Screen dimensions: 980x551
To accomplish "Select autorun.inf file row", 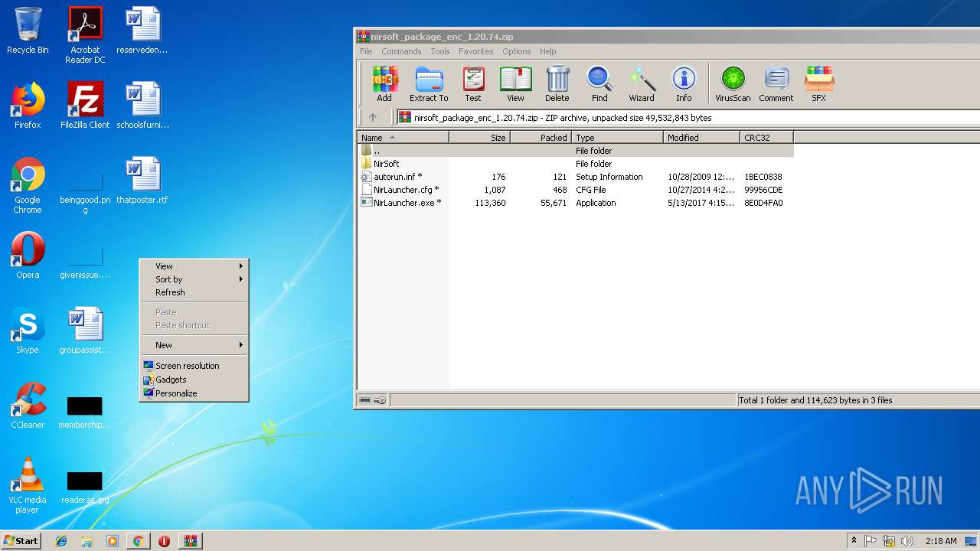I will pyautogui.click(x=576, y=177).
